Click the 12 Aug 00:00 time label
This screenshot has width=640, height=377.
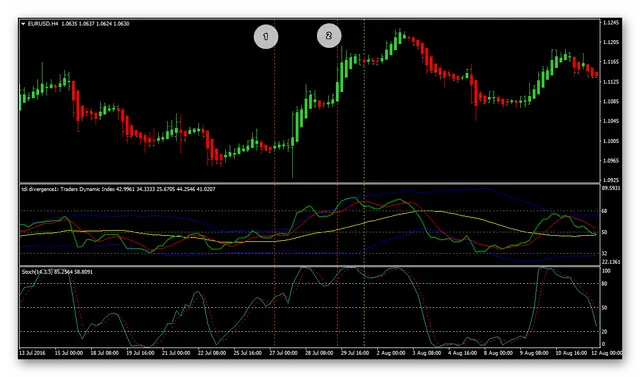[x=607, y=353]
